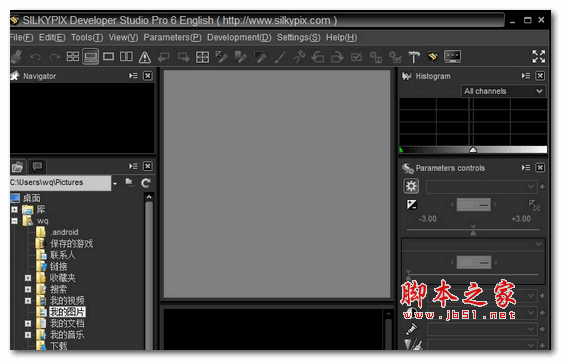The image size is (562, 361).
Task: Click the exposure bias slider track
Action: tap(473, 229)
